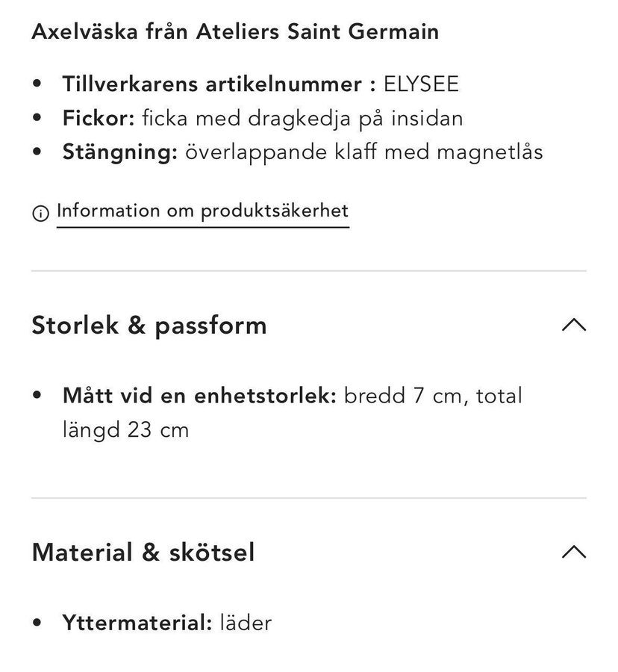Click the Fickor label
The image size is (618, 672).
(99, 118)
